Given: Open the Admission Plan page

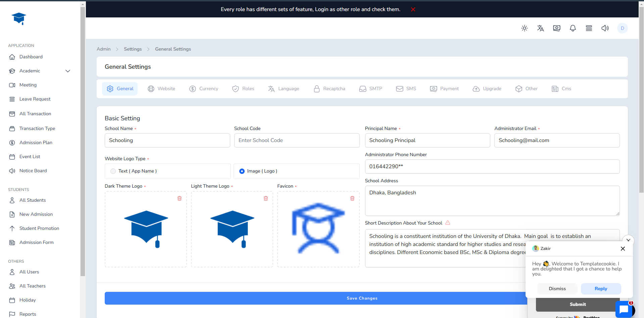Looking at the screenshot, I should coord(36,142).
